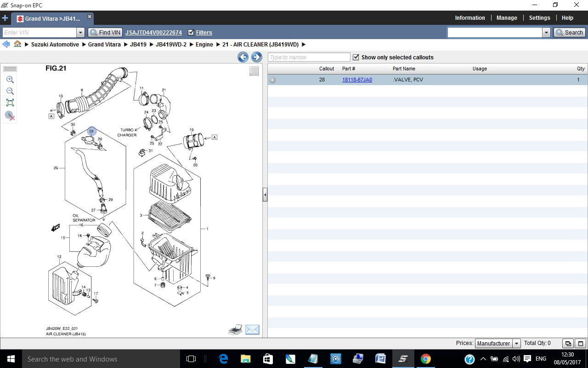Open the search box dropdown
Image resolution: width=588 pixels, height=368 pixels.
546,32
